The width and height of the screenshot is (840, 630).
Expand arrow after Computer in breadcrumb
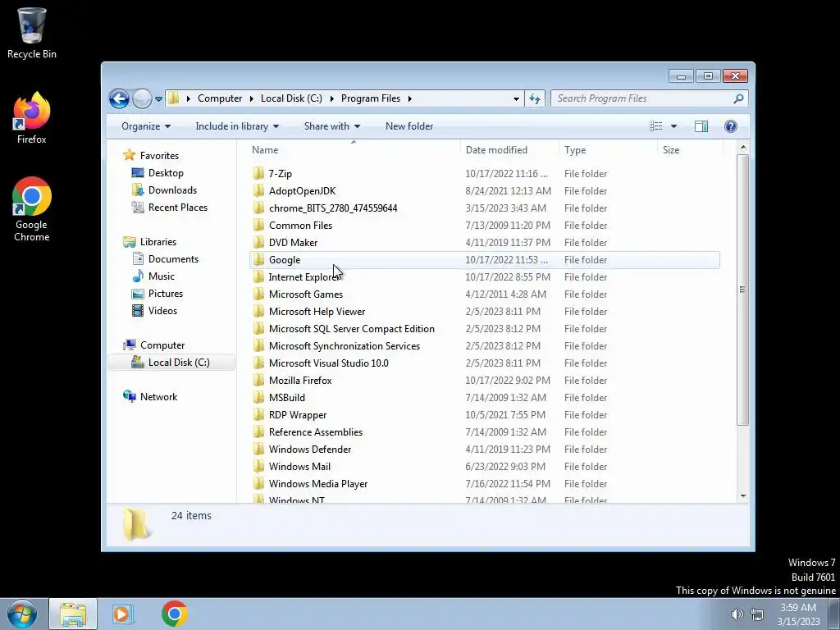(x=251, y=98)
